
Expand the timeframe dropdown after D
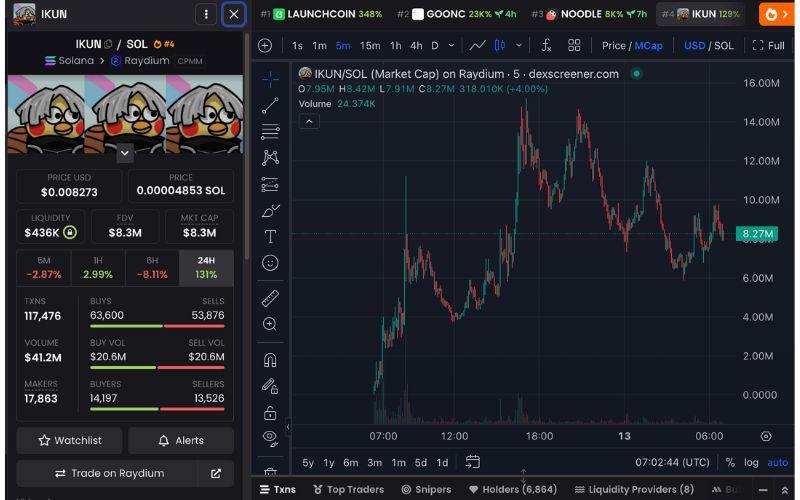451,45
